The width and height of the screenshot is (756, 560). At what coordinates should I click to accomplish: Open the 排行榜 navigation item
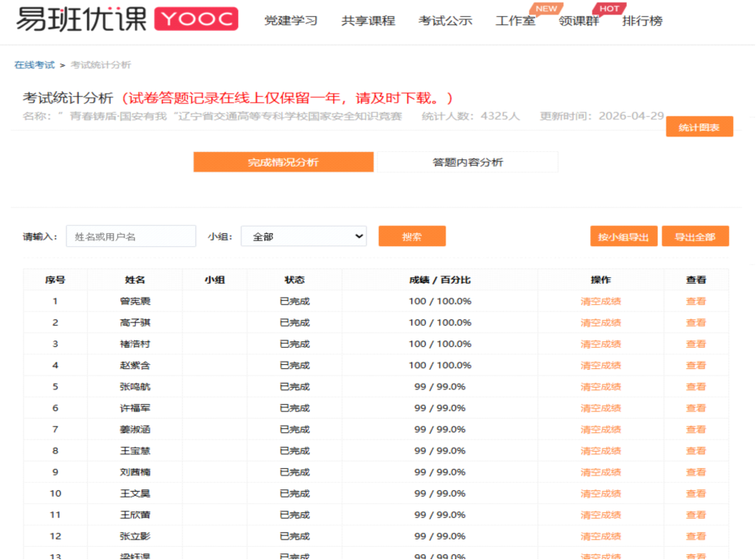[x=642, y=20]
